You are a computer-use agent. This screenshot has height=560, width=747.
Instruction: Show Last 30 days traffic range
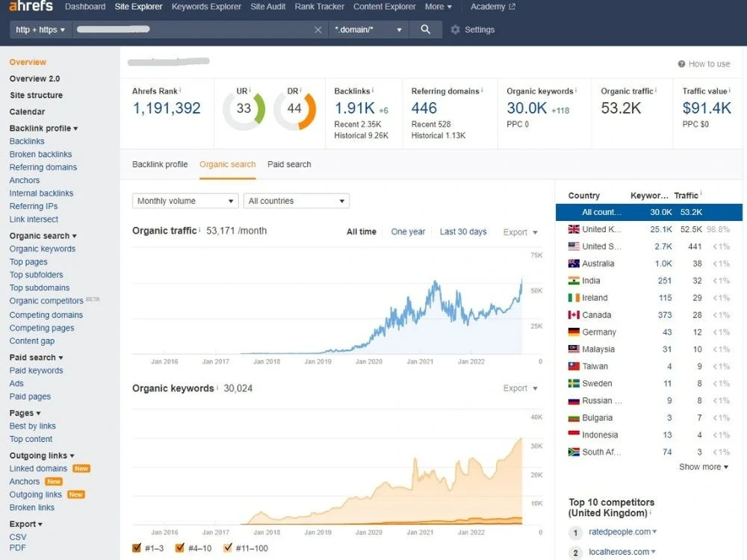463,232
